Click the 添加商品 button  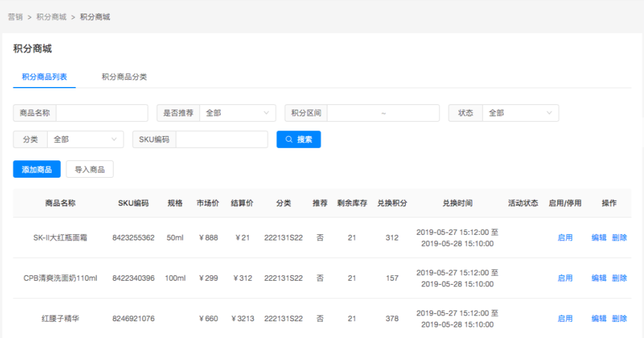(37, 169)
